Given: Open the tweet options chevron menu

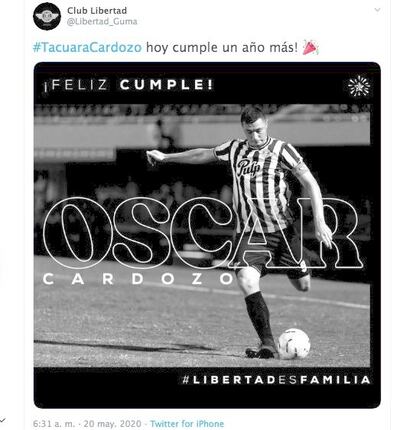Looking at the screenshot, I should tap(377, 10).
